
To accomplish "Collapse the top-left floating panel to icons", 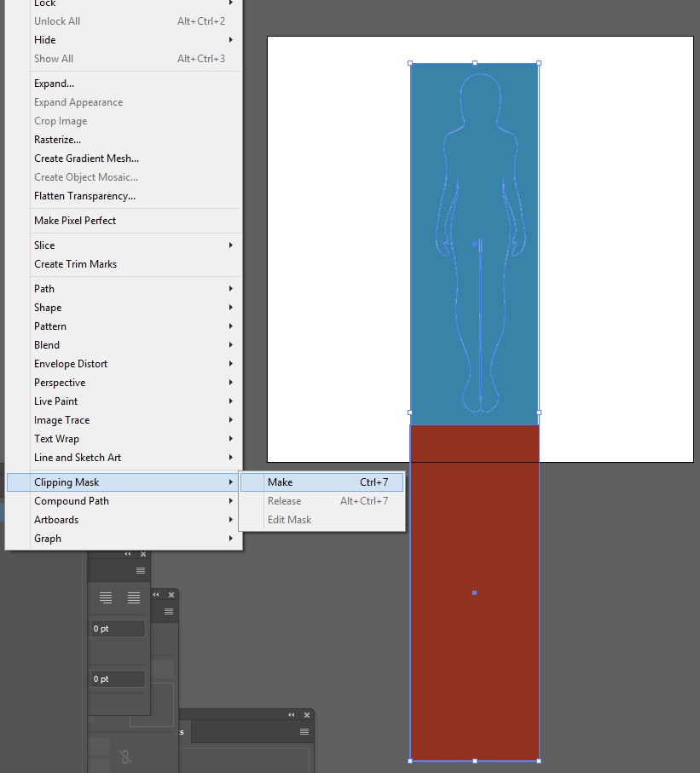I will (x=128, y=554).
